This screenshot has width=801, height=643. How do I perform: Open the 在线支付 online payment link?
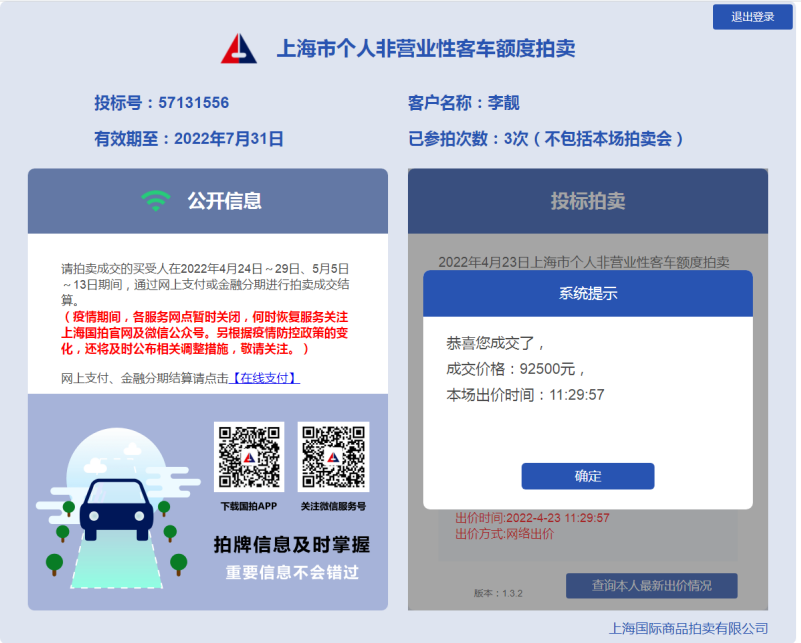pos(264,378)
